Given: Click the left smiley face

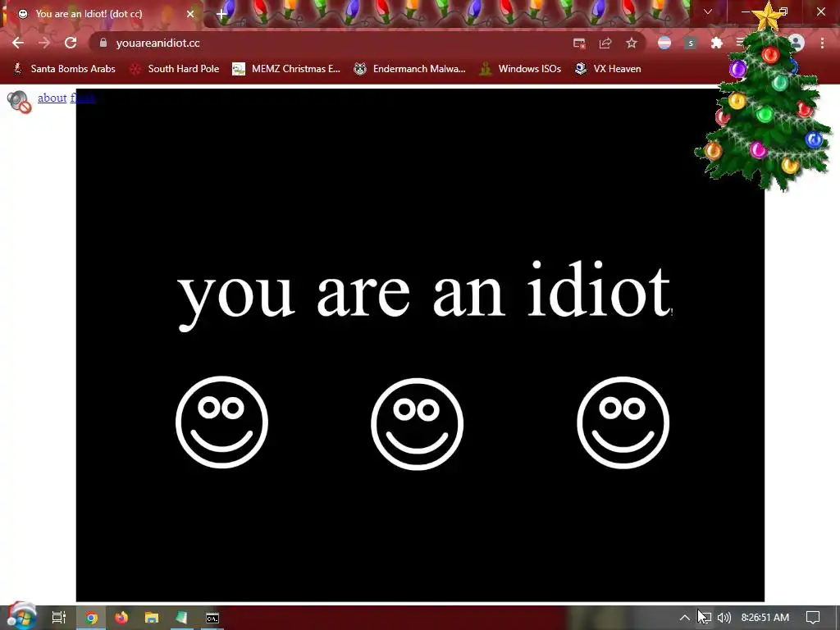Looking at the screenshot, I should tap(221, 422).
